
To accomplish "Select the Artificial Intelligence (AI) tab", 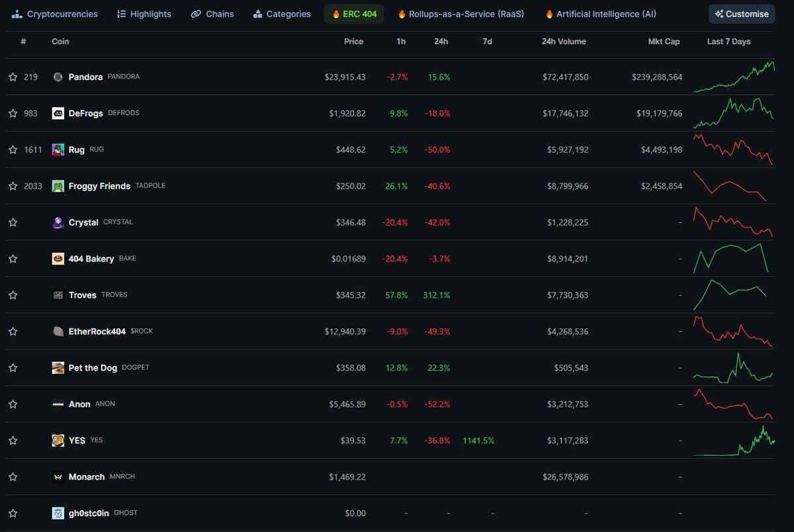I will (x=601, y=14).
